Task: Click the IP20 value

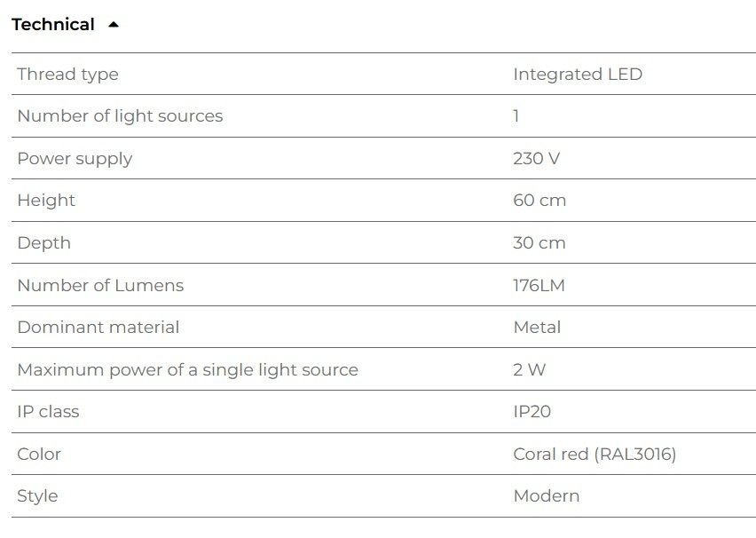Action: pos(532,412)
